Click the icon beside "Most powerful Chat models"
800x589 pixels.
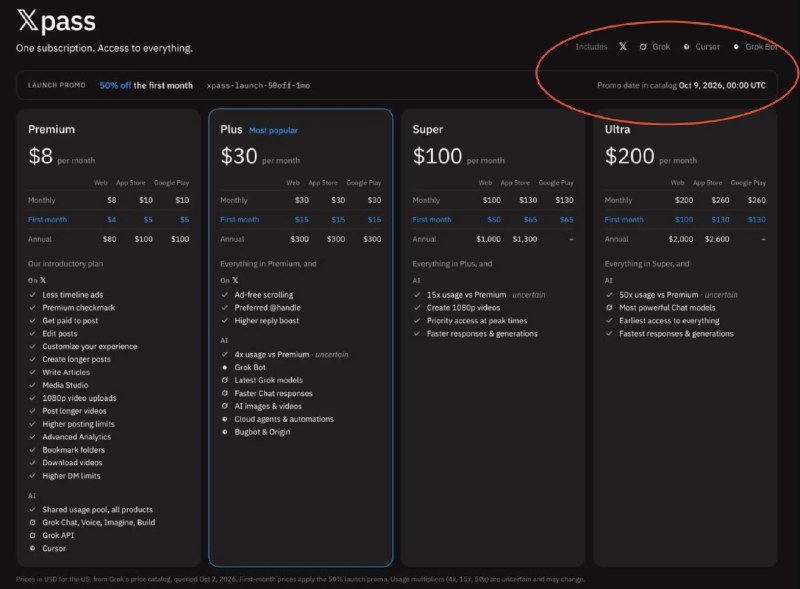click(609, 308)
